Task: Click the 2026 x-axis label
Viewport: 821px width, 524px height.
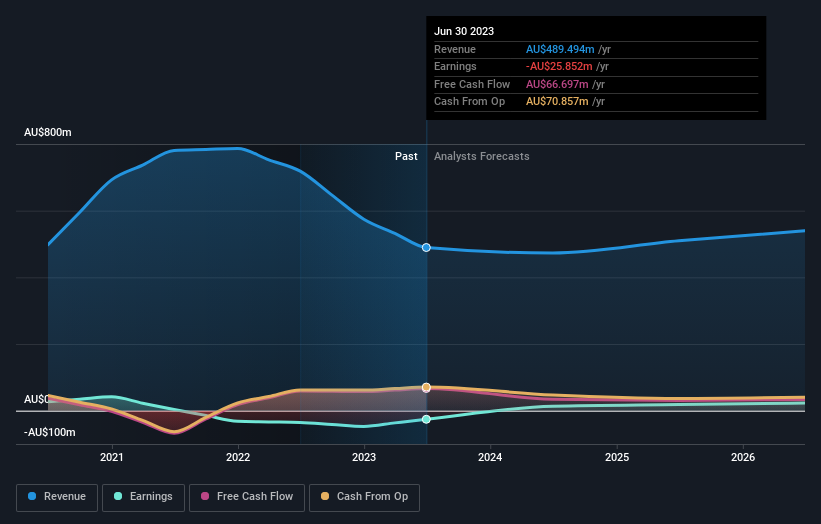Action: [743, 458]
